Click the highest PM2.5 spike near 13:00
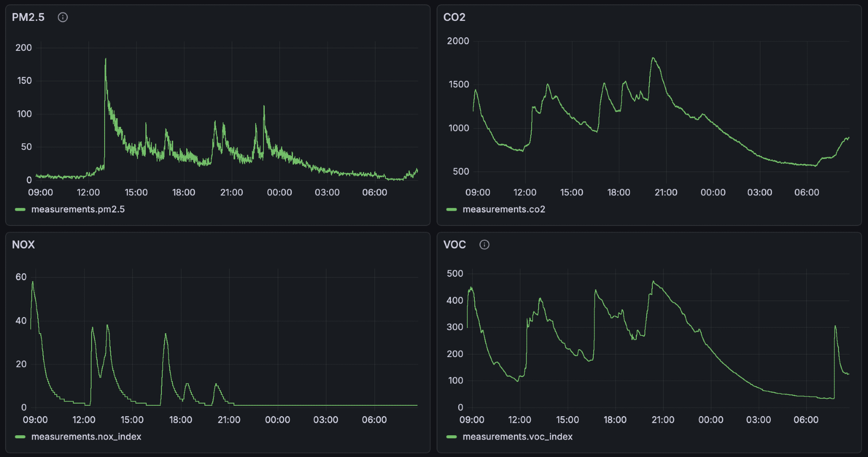868x457 pixels. point(105,59)
